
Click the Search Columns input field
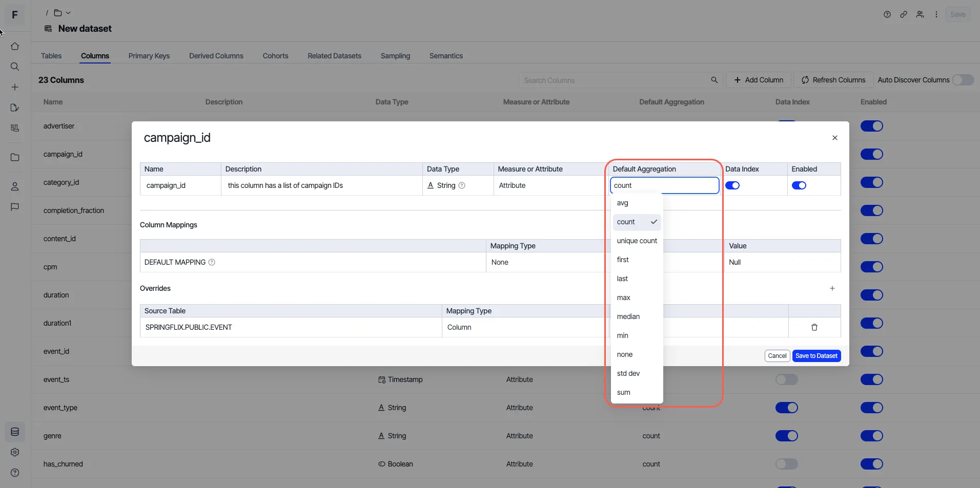tap(615, 80)
